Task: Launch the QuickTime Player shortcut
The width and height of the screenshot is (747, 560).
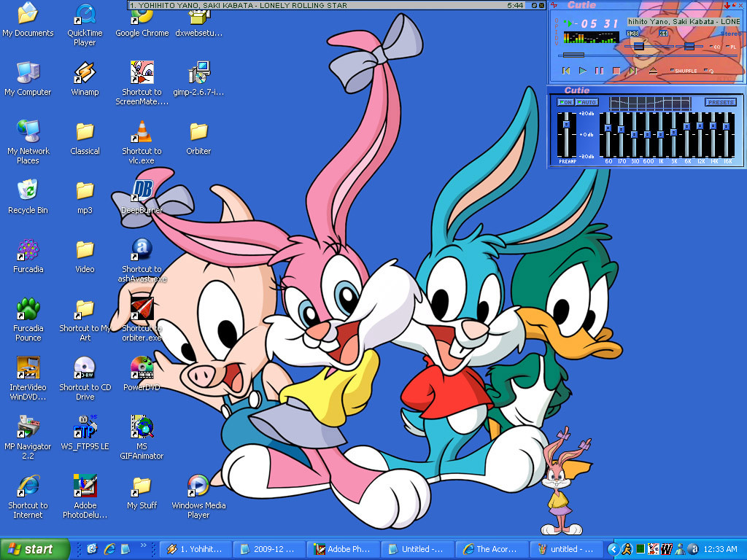Action: (85, 25)
